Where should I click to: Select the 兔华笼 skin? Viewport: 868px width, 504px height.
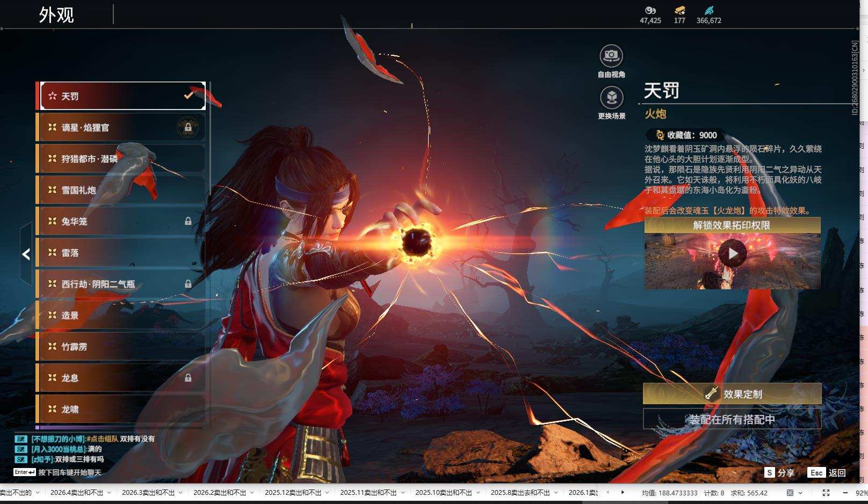(120, 221)
